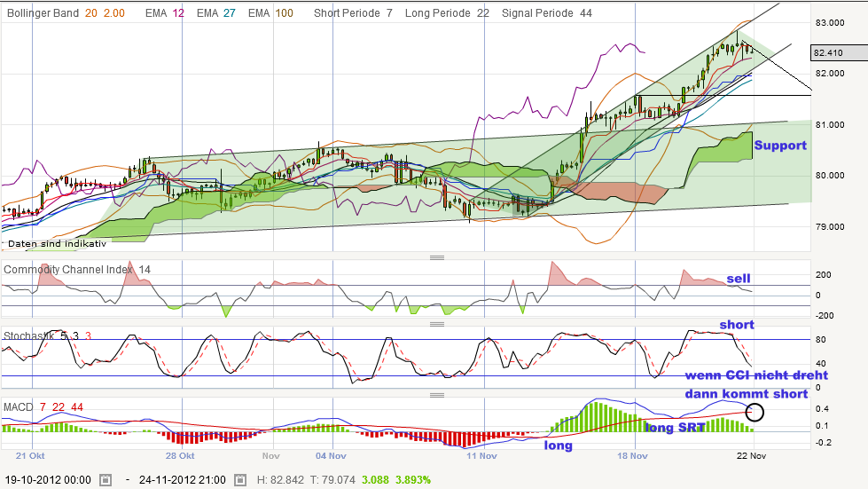Viewport: 868px width, 489px height.
Task: Click the sell annotation in CCI panel
Action: click(x=739, y=279)
